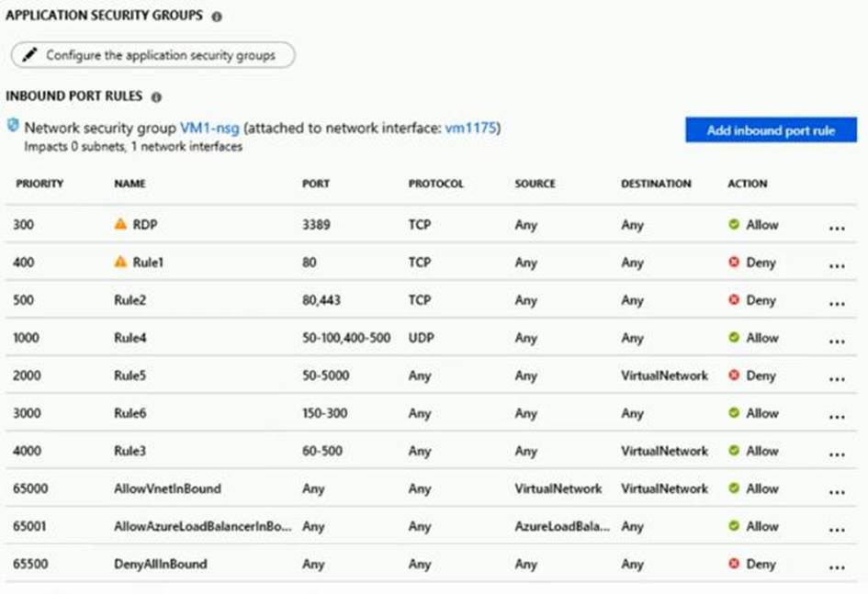Click info icon beside Application Security Groups

coord(217,17)
